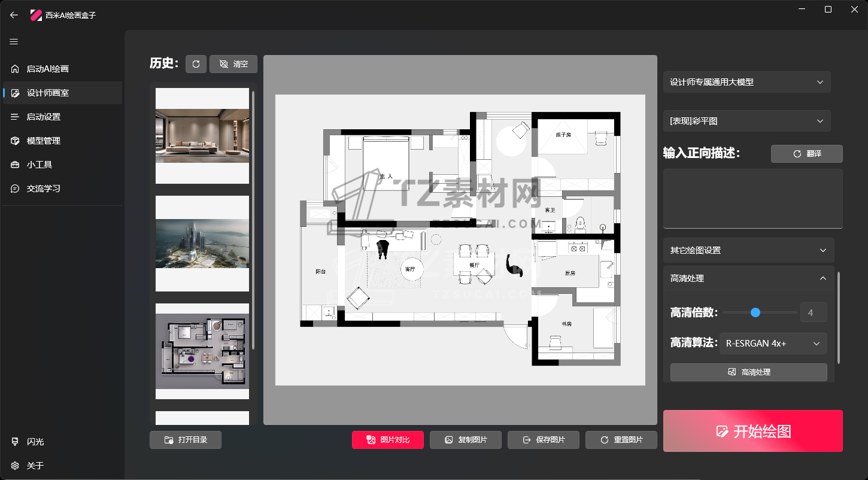This screenshot has width=868, height=480.
Task: Open the [表现]彩平图 style dropdown
Action: pos(747,121)
